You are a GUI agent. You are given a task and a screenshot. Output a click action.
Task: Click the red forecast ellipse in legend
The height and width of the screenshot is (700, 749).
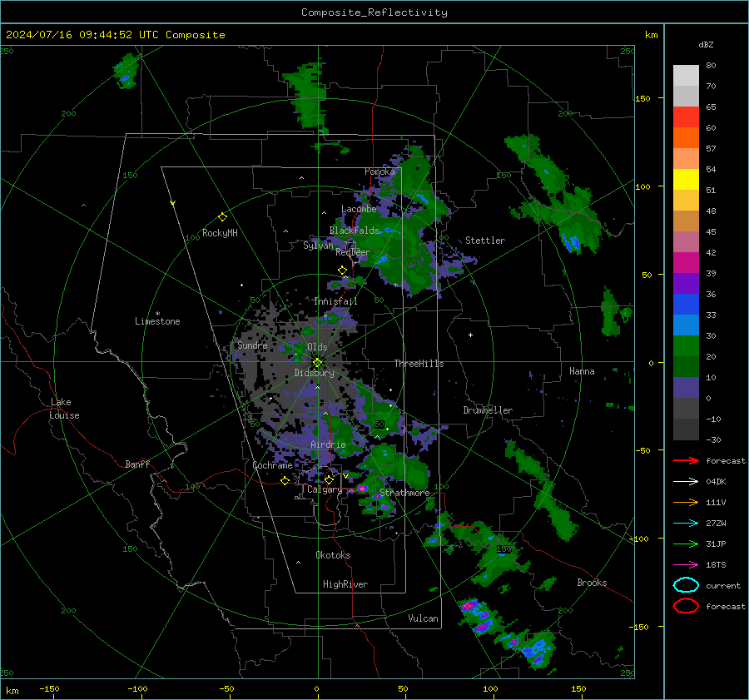[686, 606]
